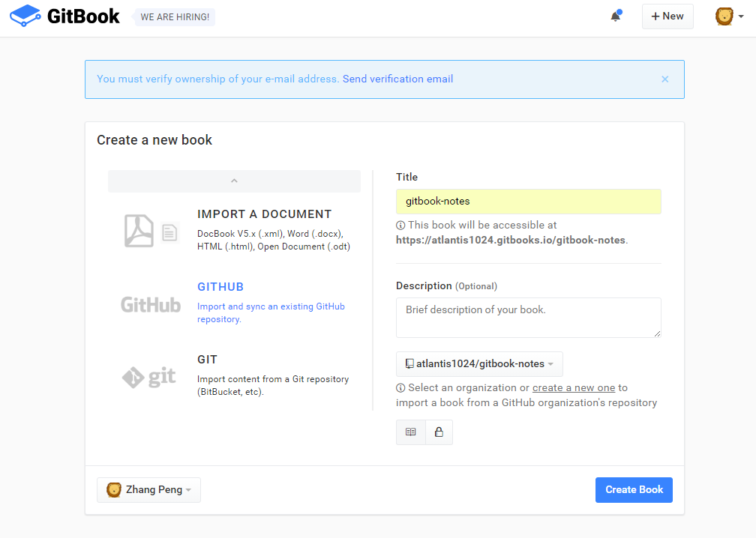756x538 pixels.
Task: Set the book to private with the lock
Action: point(439,432)
